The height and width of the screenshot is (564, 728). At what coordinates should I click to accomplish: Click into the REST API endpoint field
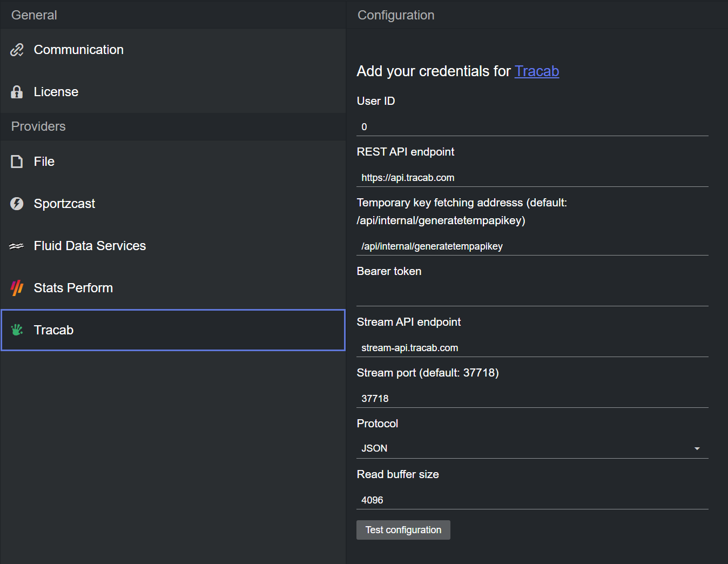(532, 178)
